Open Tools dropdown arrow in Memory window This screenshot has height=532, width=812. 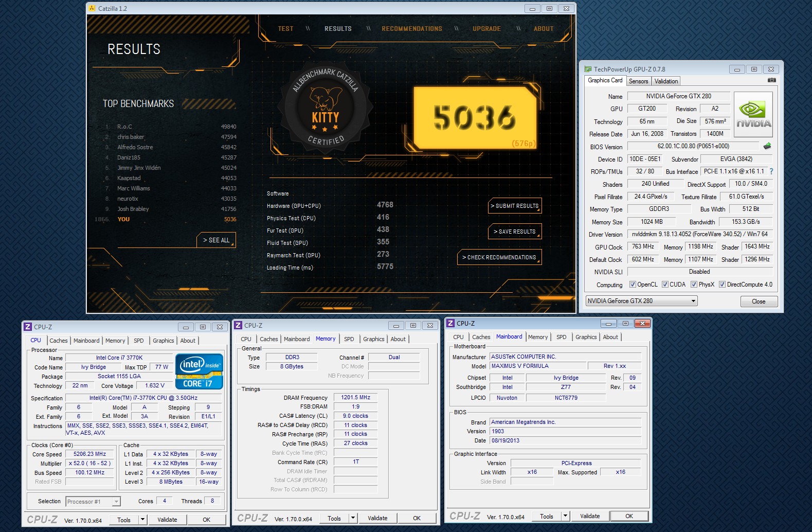[353, 518]
